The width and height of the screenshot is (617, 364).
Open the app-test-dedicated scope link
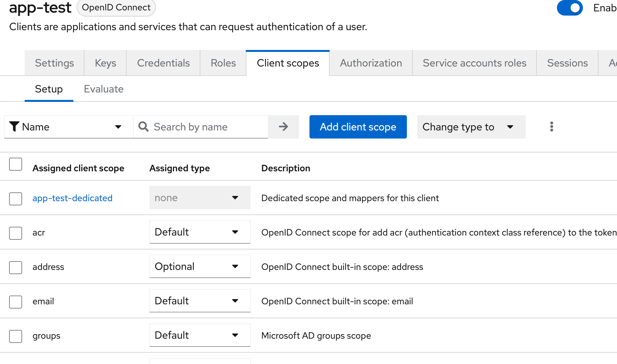[72, 198]
